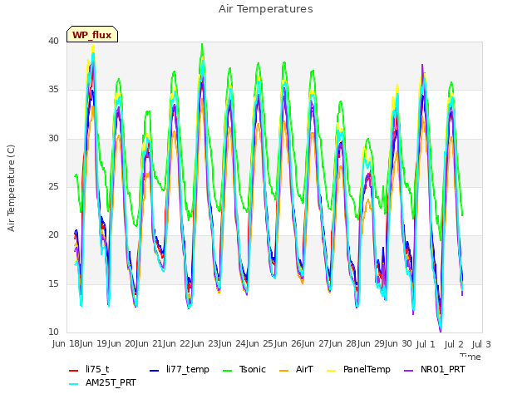The height and width of the screenshot is (399, 532).
Task: Click the AM25T_PRT cyan legend marker
Action: [x=74, y=384]
